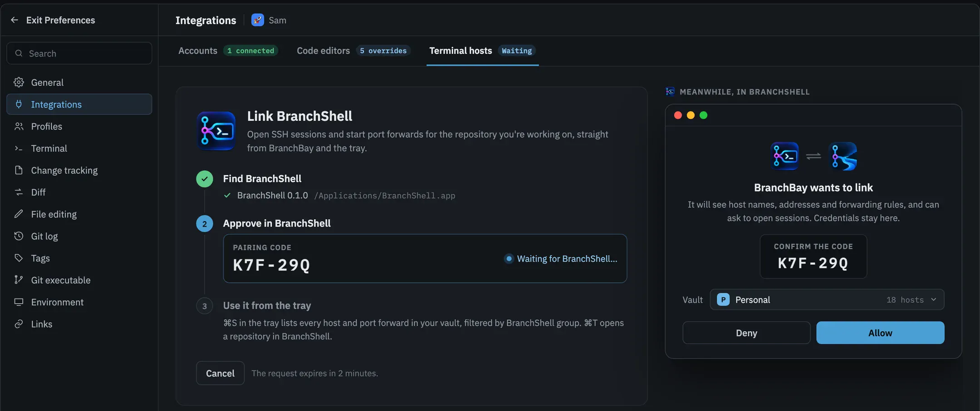980x411 pixels.
Task: Click the 'MEANWHILE, IN BRANCHSHELL' header icon
Action: [x=670, y=92]
